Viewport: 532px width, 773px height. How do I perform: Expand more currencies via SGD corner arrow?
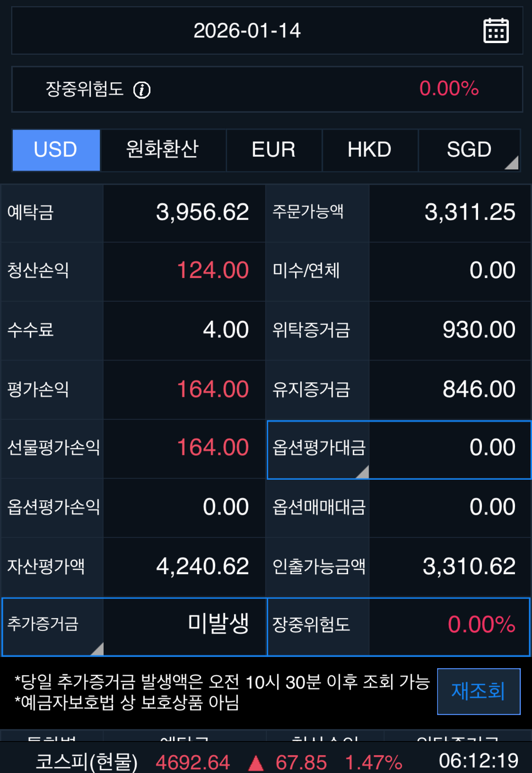(513, 163)
